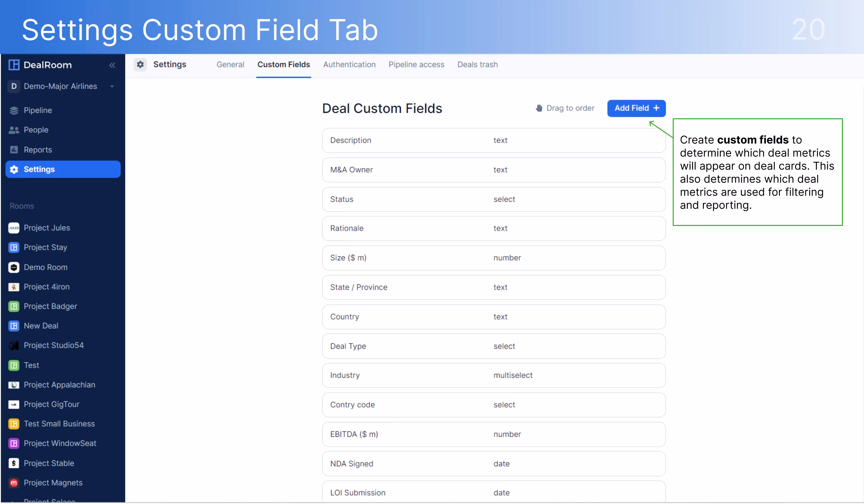Open Reports using its chart icon
The width and height of the screenshot is (864, 504).
pyautogui.click(x=14, y=149)
